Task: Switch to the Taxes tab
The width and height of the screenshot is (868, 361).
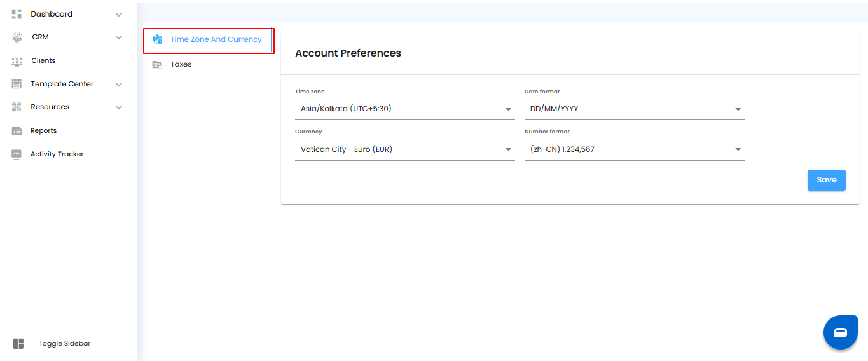Action: click(181, 64)
